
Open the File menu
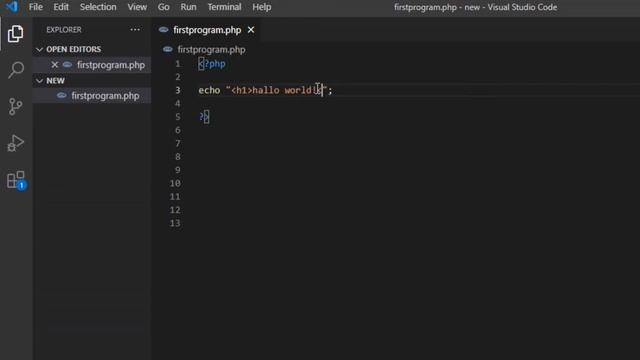[36, 7]
